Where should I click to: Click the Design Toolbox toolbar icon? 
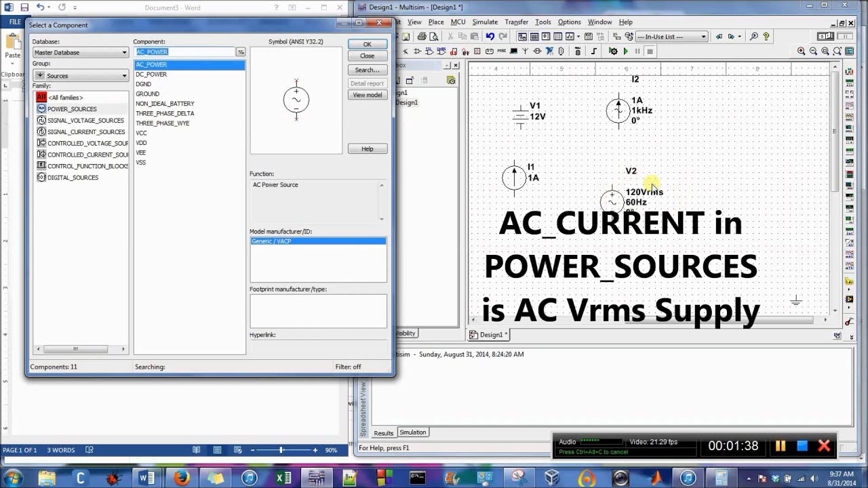point(522,37)
